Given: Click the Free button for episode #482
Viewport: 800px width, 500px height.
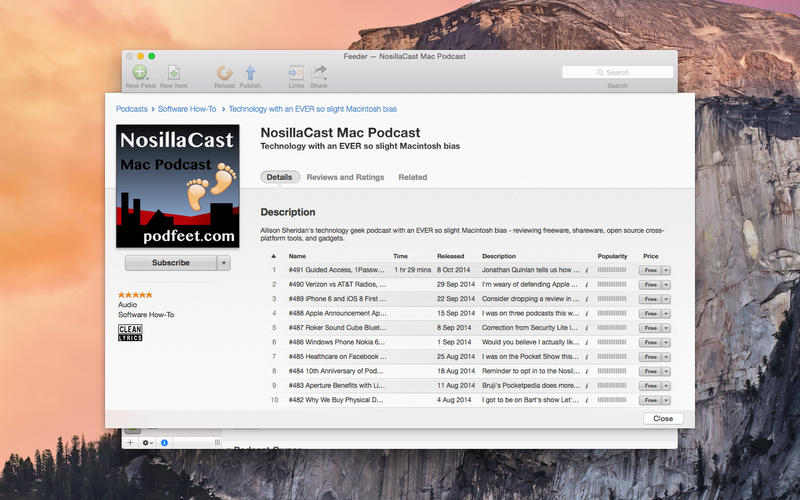Looking at the screenshot, I should tap(651, 401).
